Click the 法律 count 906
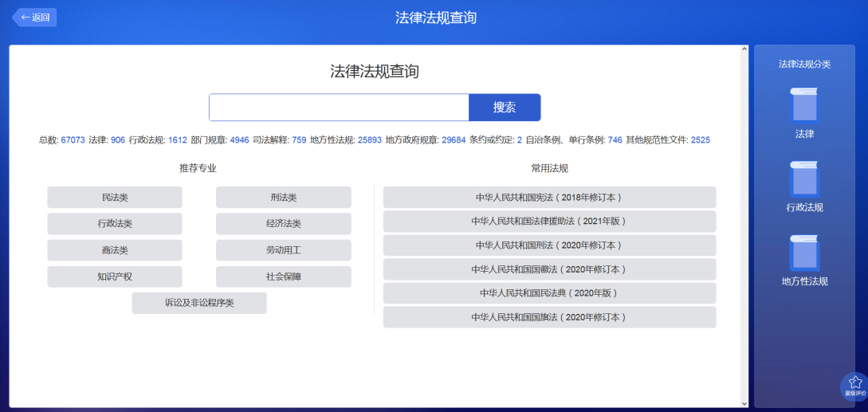868x412 pixels. point(118,140)
